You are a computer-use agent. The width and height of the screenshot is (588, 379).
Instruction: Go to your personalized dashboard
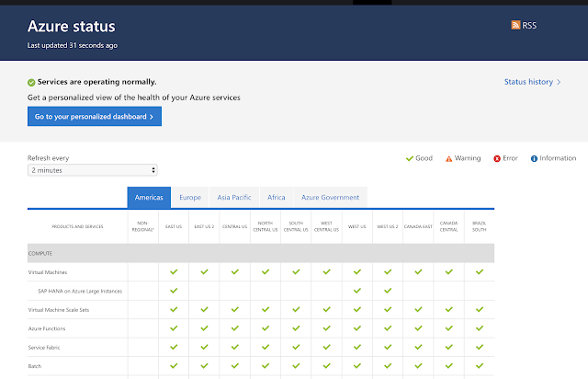point(95,117)
